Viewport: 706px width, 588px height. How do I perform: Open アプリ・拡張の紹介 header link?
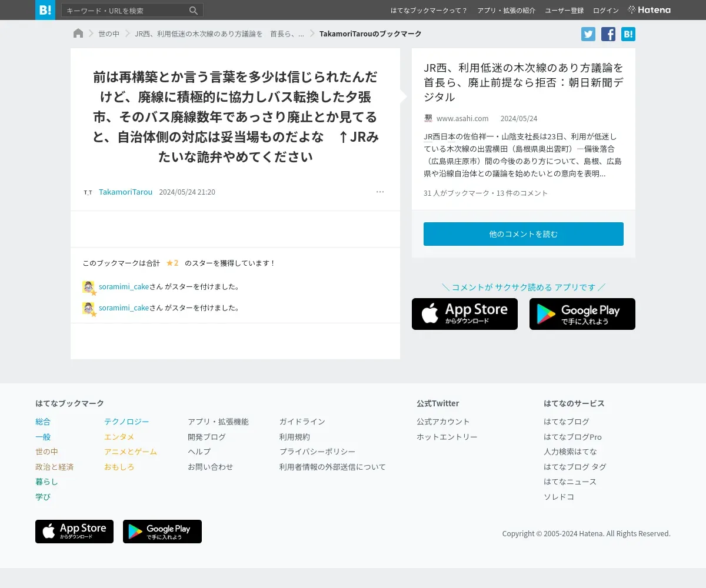507,11
